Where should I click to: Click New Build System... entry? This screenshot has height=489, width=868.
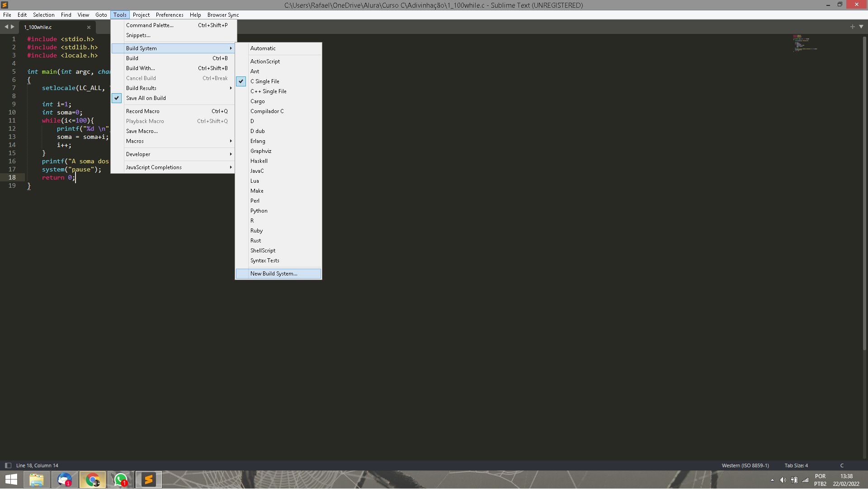278,274
